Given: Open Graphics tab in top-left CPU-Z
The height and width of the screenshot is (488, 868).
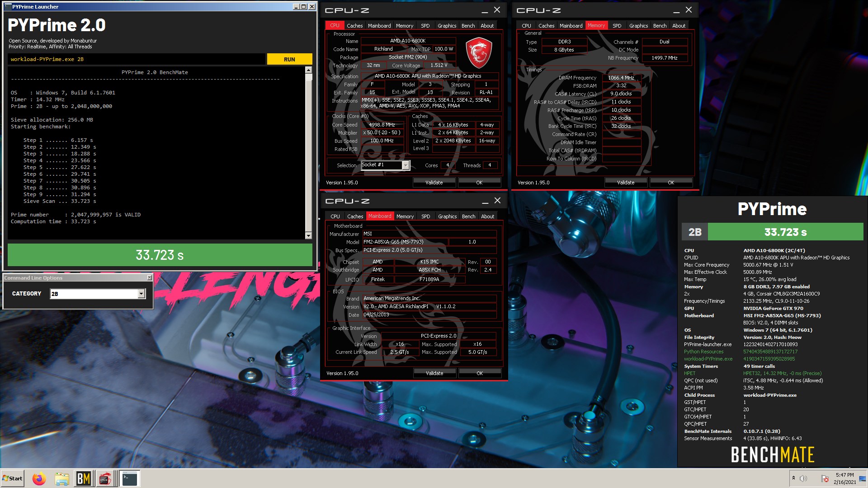Looking at the screenshot, I should [447, 26].
